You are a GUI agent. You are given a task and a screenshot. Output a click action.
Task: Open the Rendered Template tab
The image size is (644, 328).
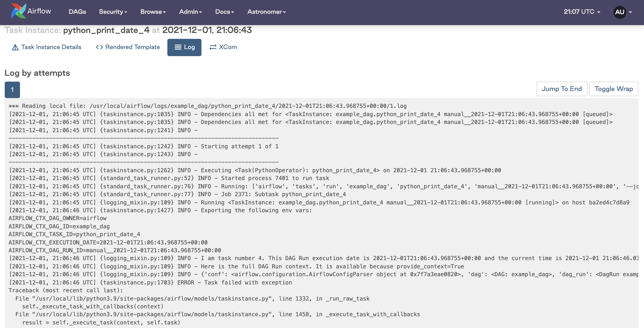[132, 47]
